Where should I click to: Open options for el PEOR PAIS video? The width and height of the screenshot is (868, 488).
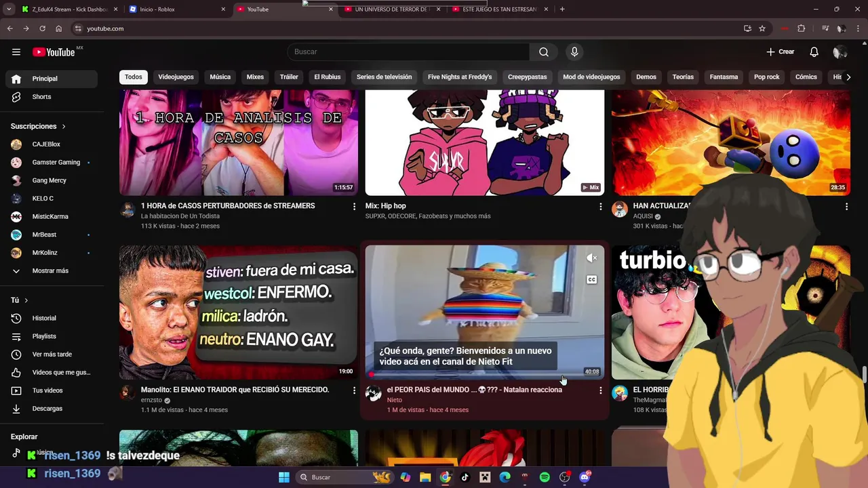coord(600,390)
